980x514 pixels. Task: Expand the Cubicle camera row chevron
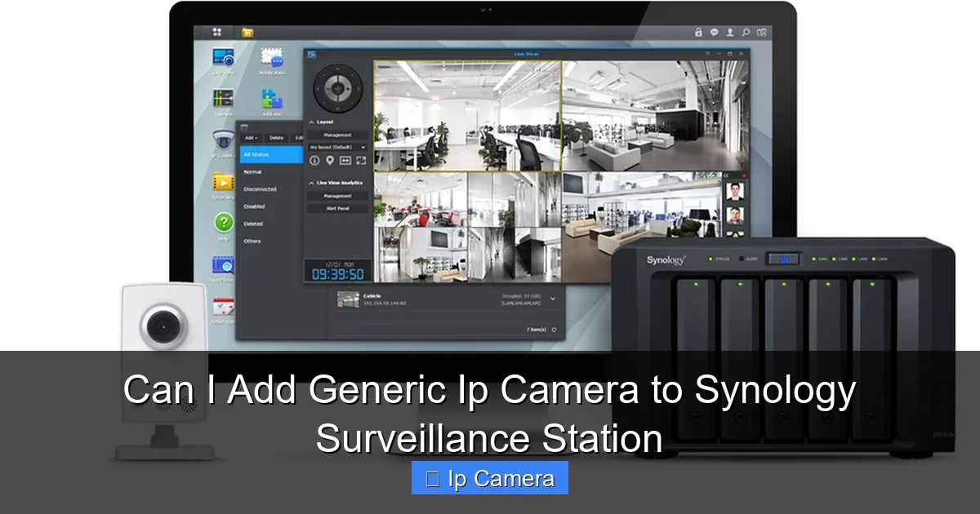553,299
